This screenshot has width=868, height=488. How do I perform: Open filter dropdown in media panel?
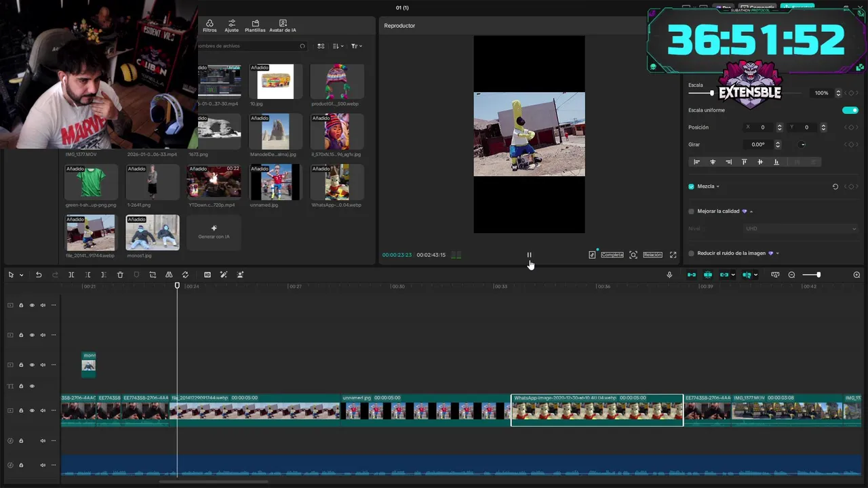(x=357, y=46)
